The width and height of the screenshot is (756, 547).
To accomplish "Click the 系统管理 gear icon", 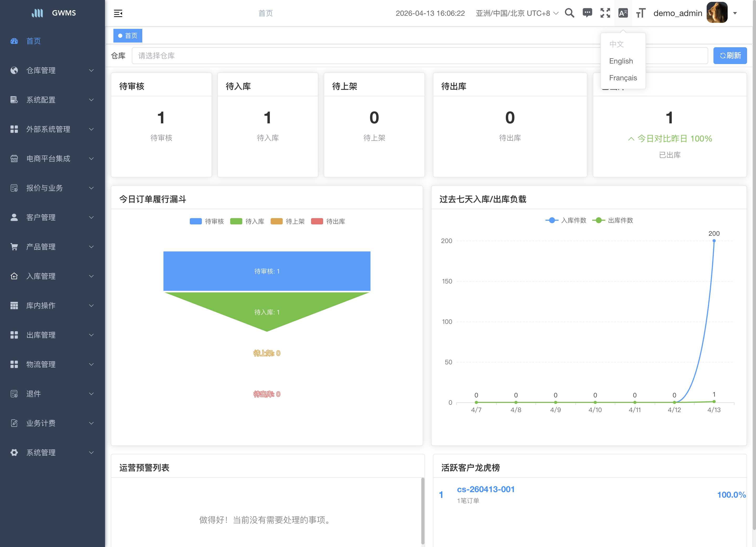I will click(x=14, y=452).
